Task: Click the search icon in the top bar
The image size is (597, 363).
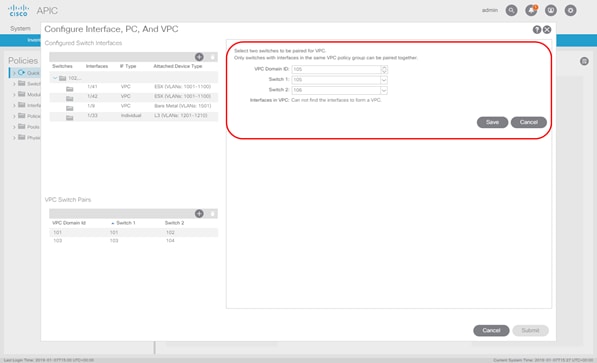Action: pos(511,11)
